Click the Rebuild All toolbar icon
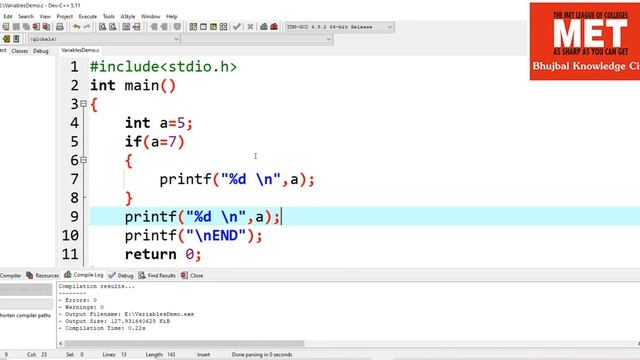640x360 pixels. [223, 27]
